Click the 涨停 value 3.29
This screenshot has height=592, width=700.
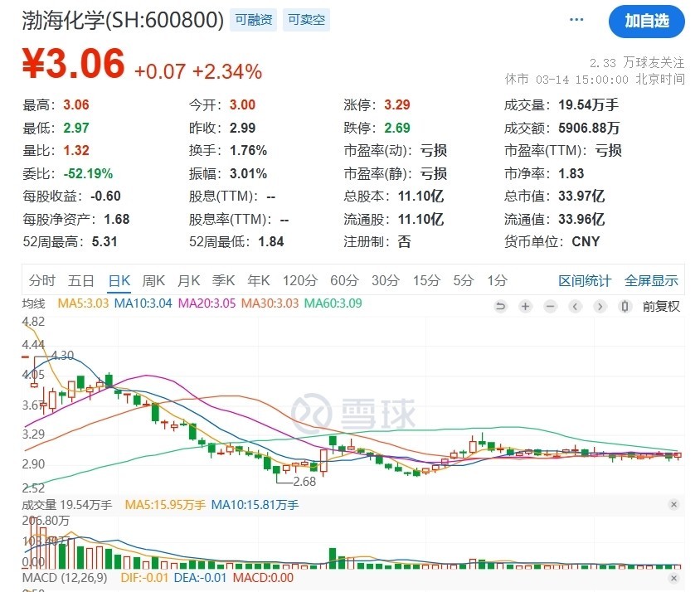(x=397, y=105)
